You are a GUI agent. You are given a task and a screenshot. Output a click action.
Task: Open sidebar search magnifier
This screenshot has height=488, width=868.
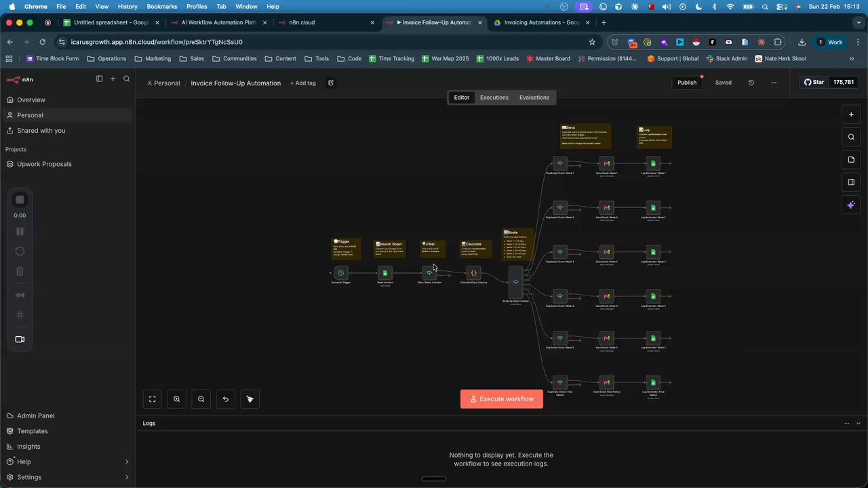click(x=127, y=79)
